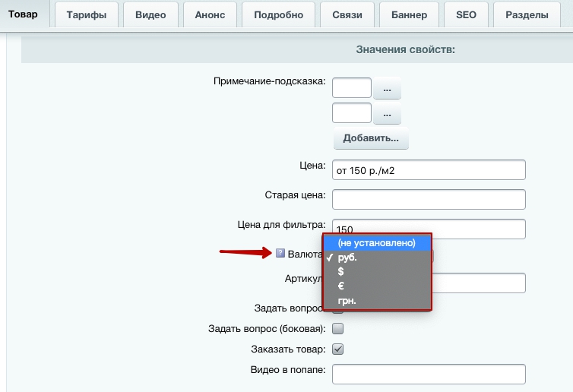
Task: Switch to the Видео tab
Action: pyautogui.click(x=150, y=15)
